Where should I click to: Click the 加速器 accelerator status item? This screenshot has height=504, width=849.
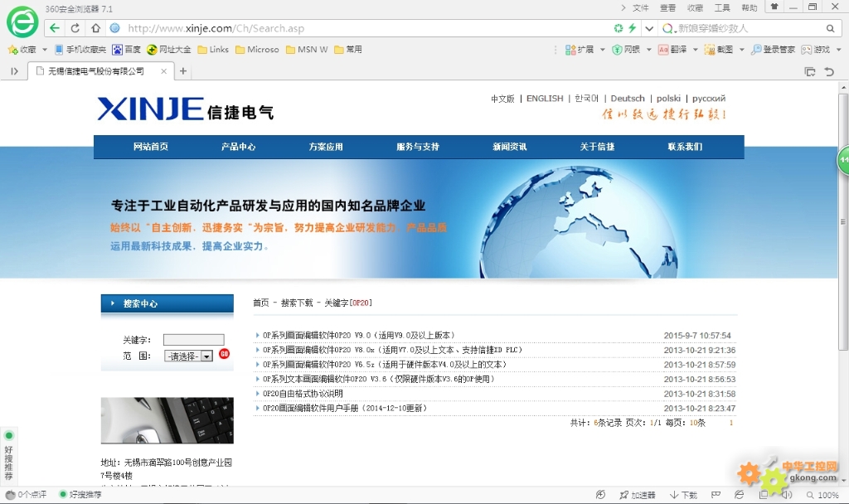(x=638, y=495)
